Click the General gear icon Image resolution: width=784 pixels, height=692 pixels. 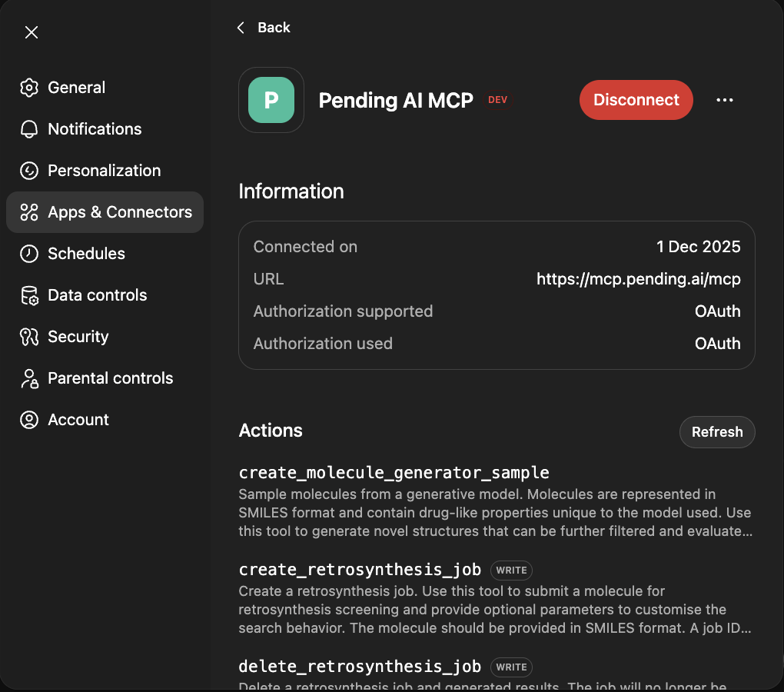(29, 88)
